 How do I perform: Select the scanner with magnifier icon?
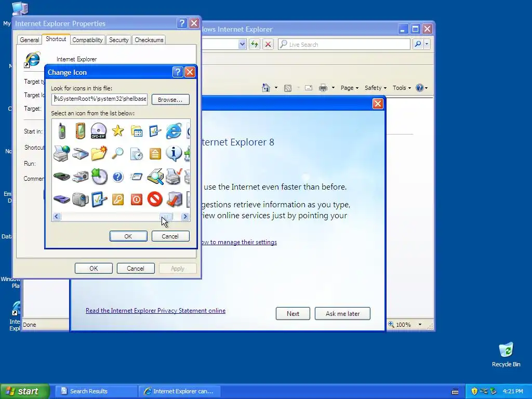tap(155, 177)
